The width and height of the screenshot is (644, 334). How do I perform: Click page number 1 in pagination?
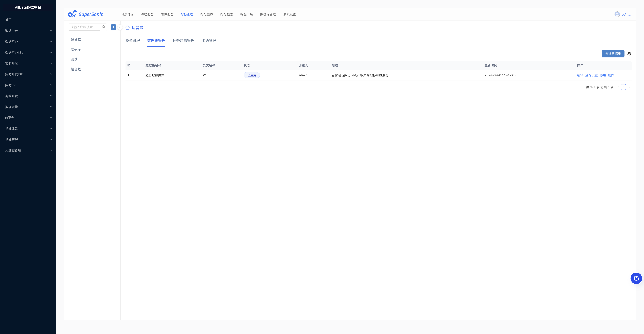tap(623, 87)
